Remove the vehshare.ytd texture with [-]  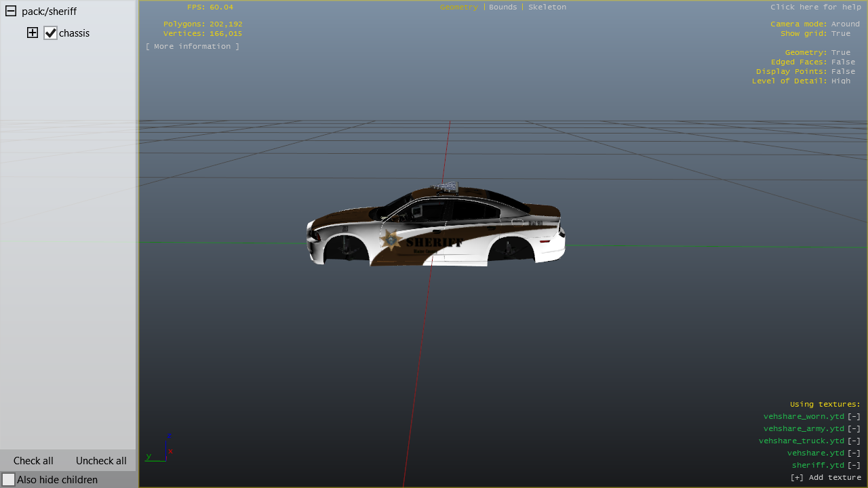coord(854,453)
